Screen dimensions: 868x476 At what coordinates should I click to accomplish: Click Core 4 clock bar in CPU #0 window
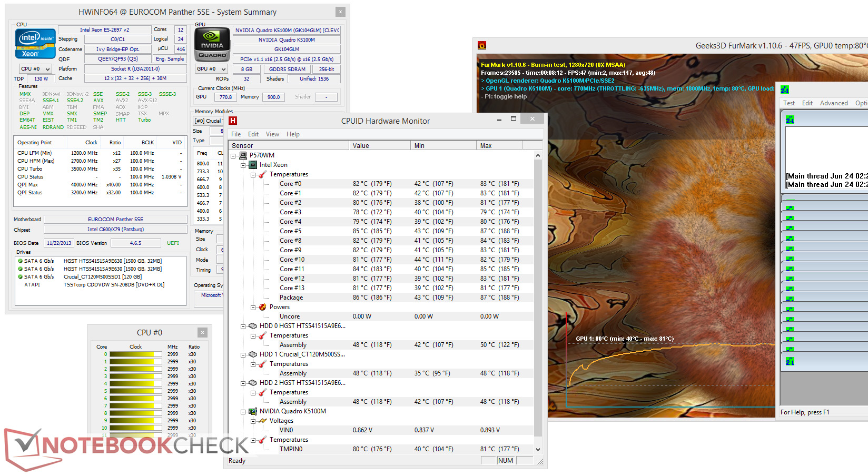point(136,384)
